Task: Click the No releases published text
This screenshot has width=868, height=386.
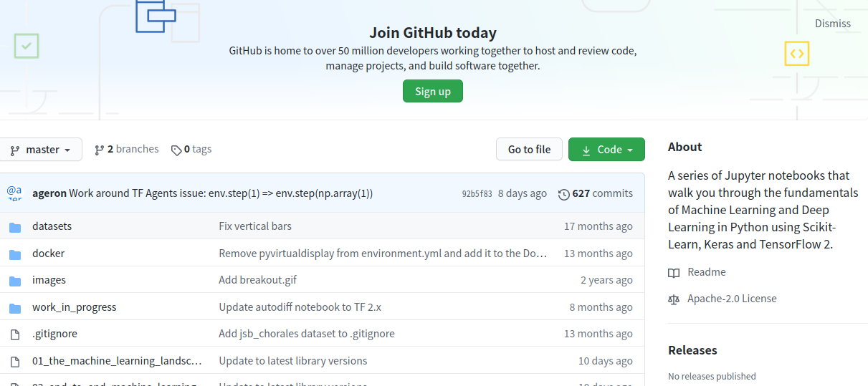Action: 712,376
